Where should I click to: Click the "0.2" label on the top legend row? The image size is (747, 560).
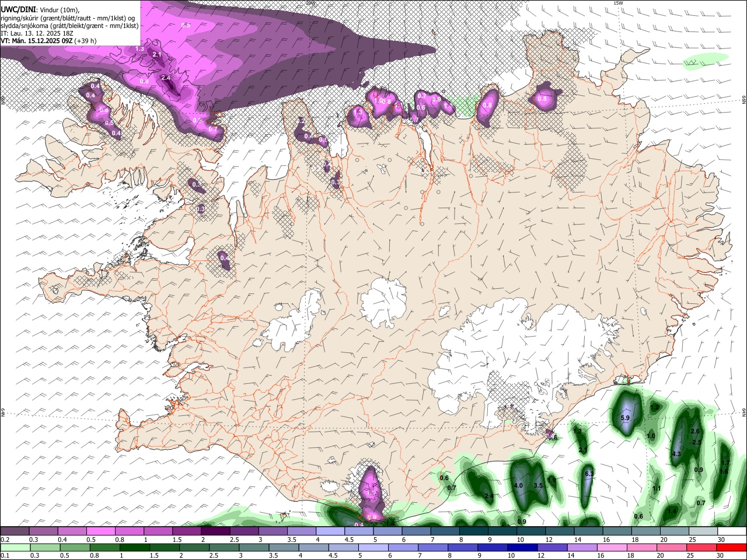(x=4, y=540)
